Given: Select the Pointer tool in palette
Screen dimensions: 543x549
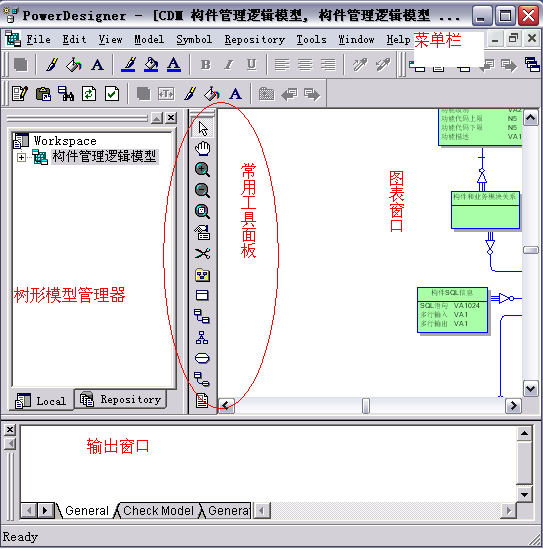Looking at the screenshot, I should point(203,128).
